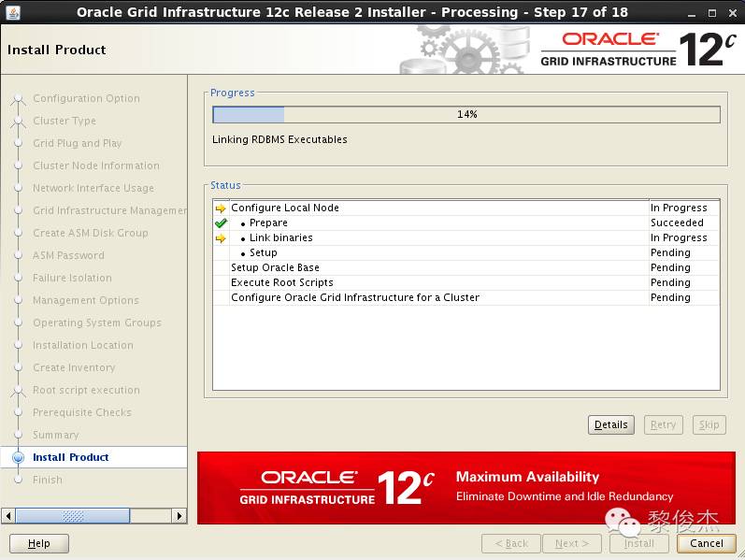Select the Setup sub-step row
This screenshot has width=745, height=560.
[x=466, y=253]
